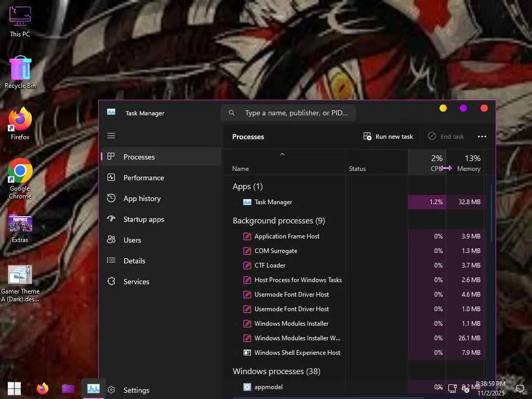This screenshot has height=399, width=532.
Task: Click the 1.2% CPU value for Task Manager
Action: 436,202
